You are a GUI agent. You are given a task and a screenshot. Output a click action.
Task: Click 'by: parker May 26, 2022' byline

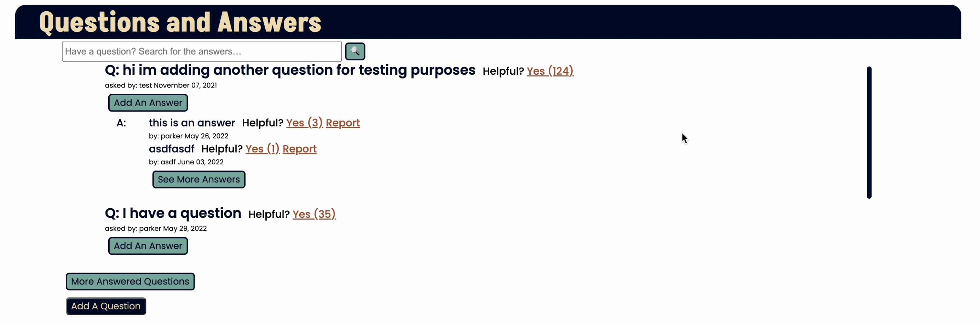point(188,136)
